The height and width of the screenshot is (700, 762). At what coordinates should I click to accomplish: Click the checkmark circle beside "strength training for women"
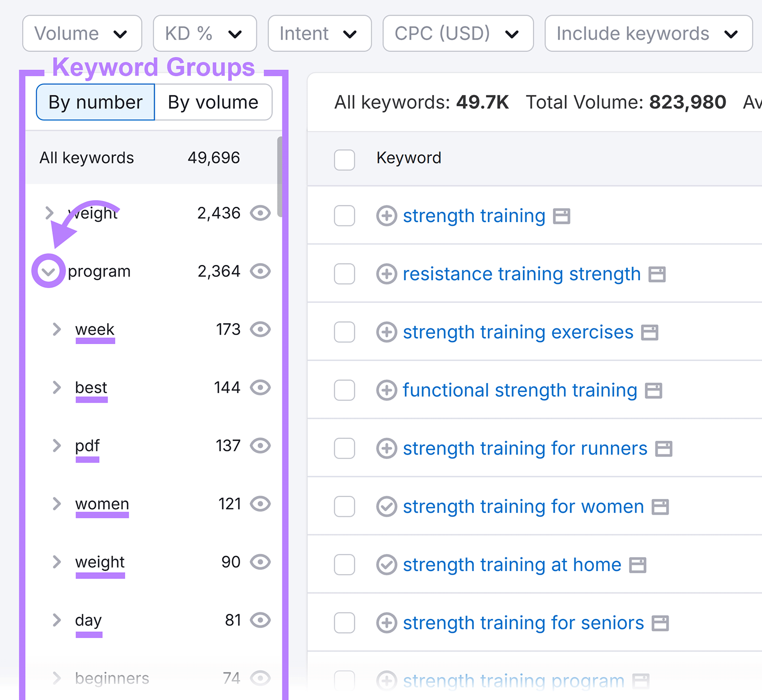pos(387,507)
